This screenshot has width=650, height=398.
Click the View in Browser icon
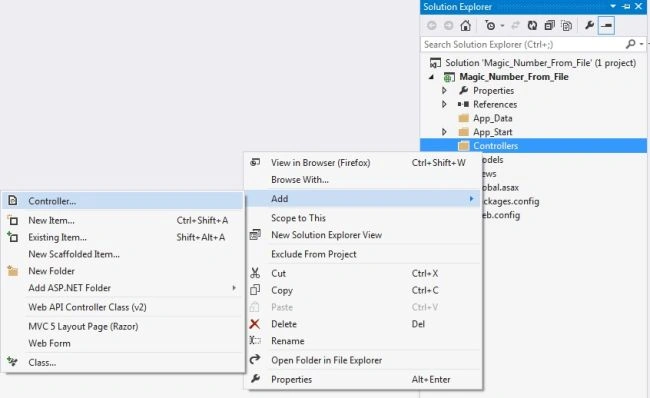pyautogui.click(x=255, y=162)
